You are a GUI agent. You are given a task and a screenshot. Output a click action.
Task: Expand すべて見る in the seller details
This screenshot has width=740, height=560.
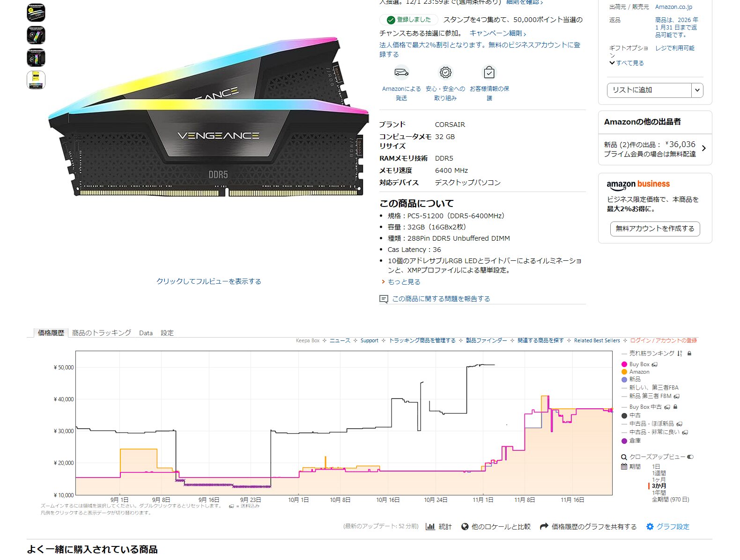[627, 63]
